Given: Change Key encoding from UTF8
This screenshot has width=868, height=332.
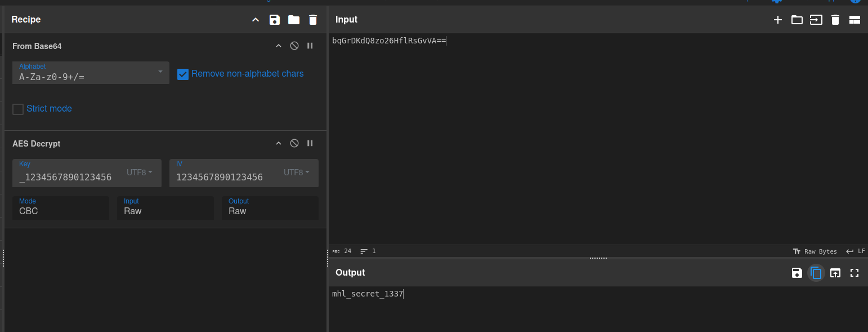Looking at the screenshot, I should [x=140, y=172].
